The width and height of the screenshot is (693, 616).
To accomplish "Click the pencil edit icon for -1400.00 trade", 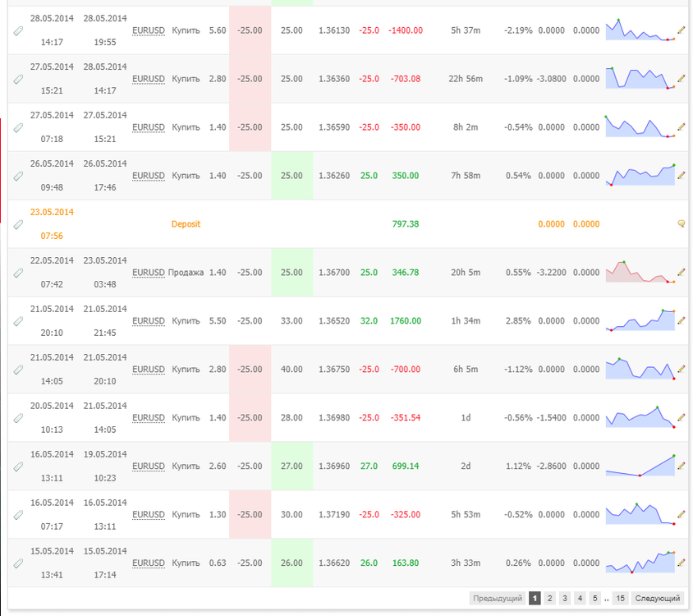I will (681, 30).
